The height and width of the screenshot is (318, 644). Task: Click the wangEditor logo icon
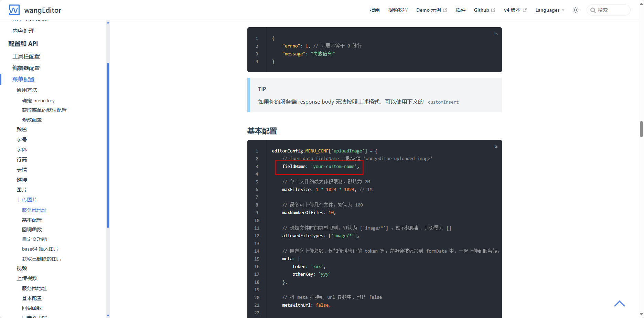pyautogui.click(x=14, y=10)
